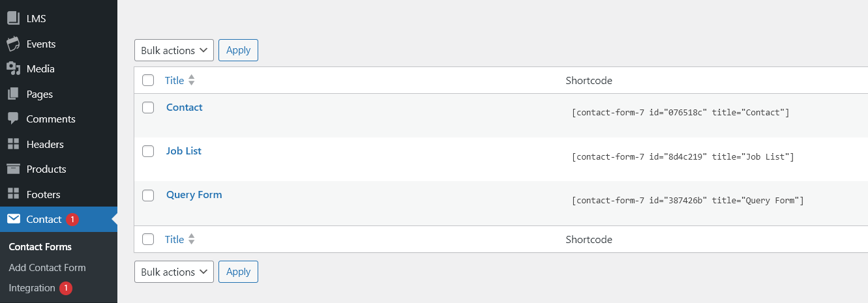868x303 pixels.
Task: Open Add Contact Form submenu item
Action: click(x=47, y=267)
